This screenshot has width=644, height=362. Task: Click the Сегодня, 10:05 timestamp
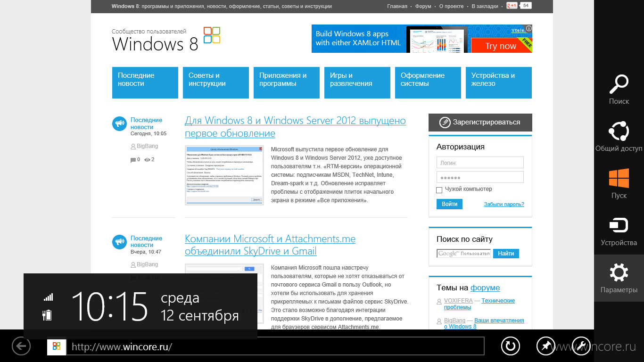(149, 134)
